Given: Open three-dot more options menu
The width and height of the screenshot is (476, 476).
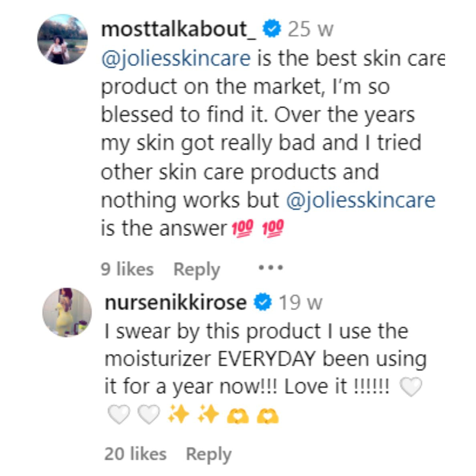Looking at the screenshot, I should pos(270,267).
